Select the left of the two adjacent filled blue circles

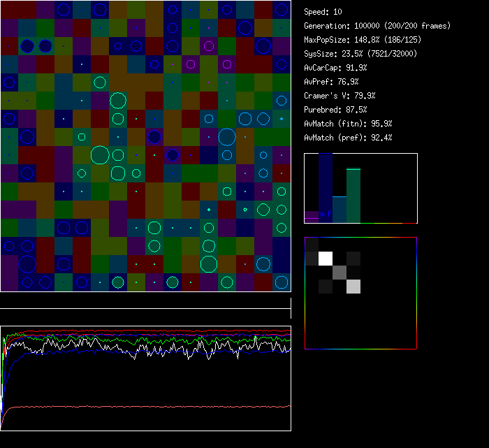tap(27, 46)
